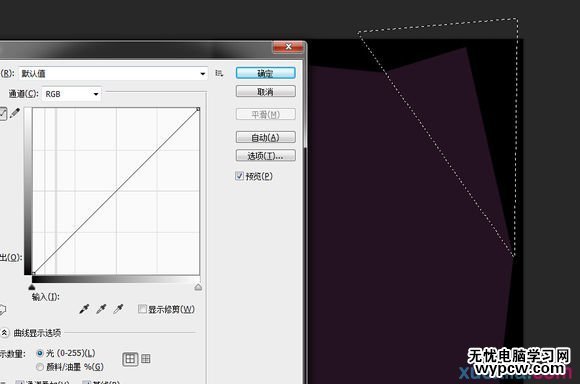Pick the black point eyedropper
Viewport: 580px width, 384px height.
pos(84,309)
